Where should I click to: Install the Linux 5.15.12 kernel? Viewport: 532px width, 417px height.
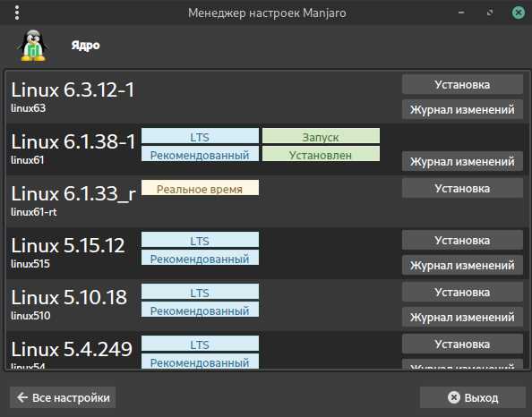pos(462,240)
